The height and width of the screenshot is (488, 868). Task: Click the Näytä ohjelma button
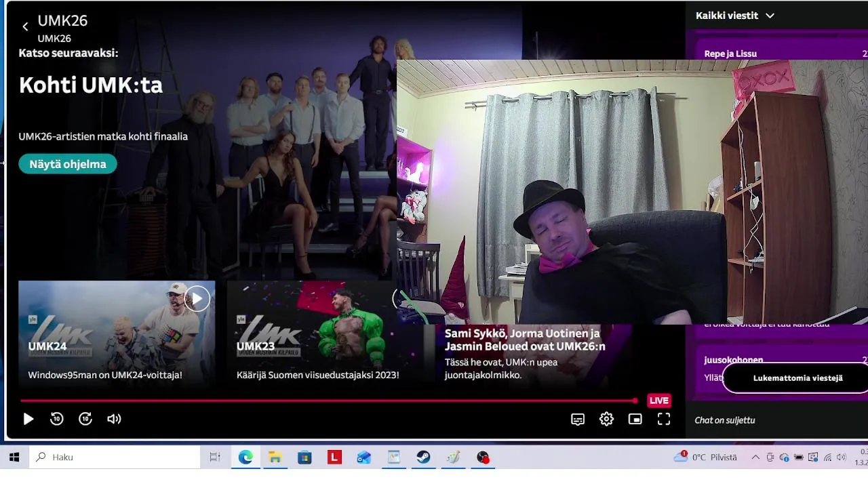68,164
